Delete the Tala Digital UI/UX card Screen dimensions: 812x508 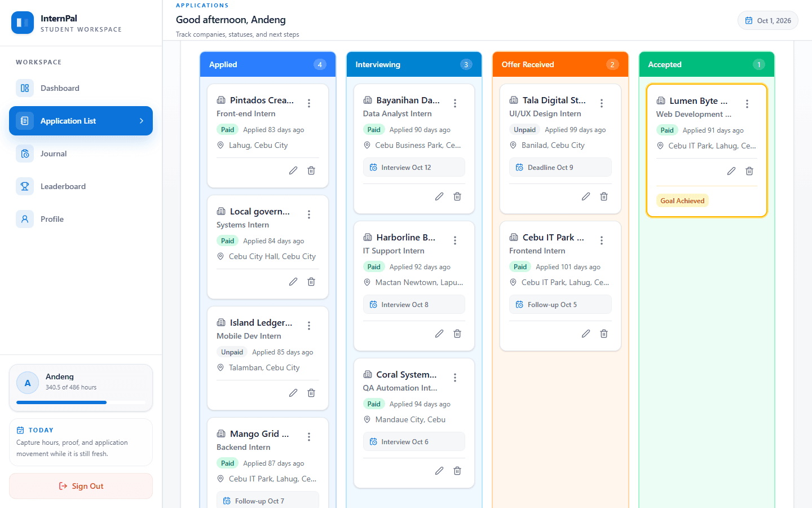(604, 196)
